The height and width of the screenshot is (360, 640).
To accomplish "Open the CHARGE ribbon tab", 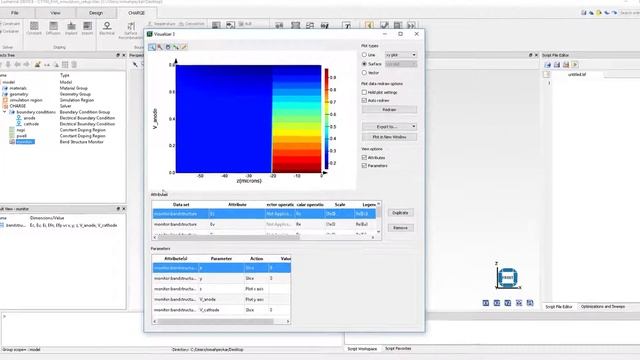I will tap(136, 13).
